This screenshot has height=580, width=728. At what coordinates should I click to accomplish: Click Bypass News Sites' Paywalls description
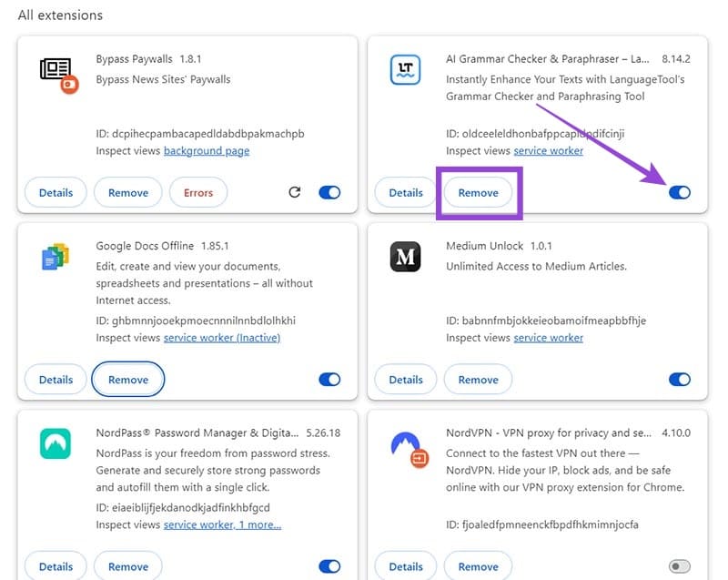[x=163, y=79]
